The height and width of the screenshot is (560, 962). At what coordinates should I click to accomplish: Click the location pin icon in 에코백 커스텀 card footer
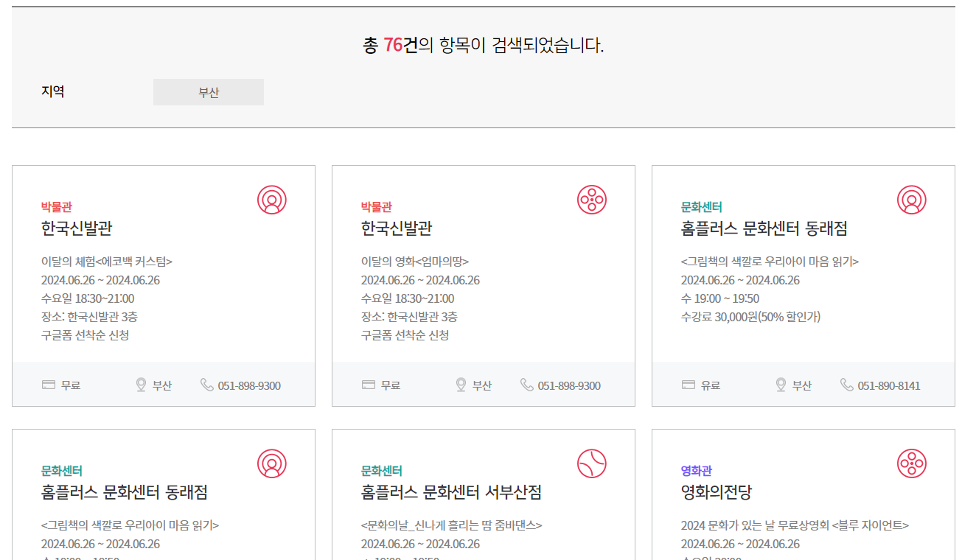pos(142,385)
